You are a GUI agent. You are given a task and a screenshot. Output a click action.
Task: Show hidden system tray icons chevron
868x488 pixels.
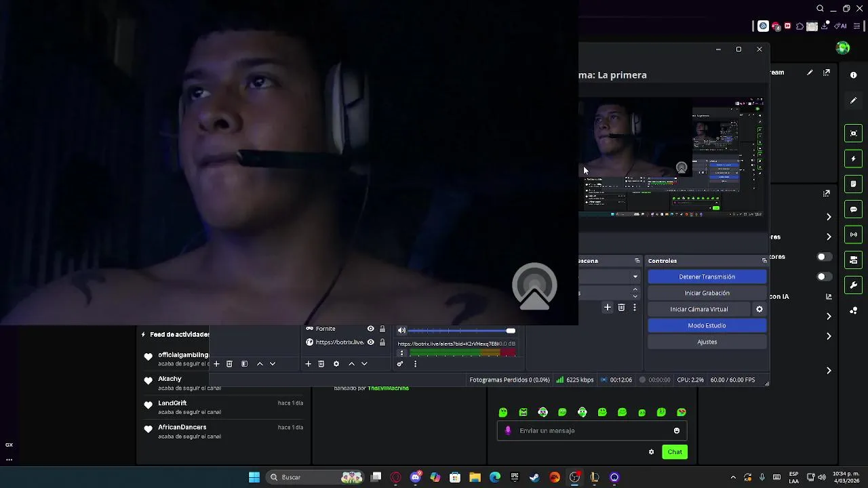[x=733, y=477]
